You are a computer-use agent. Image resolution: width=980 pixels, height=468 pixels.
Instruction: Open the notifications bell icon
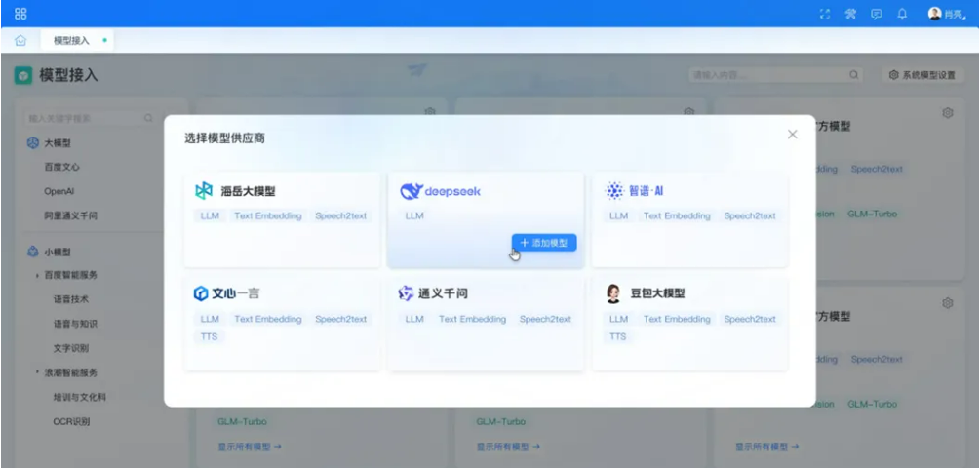click(902, 14)
